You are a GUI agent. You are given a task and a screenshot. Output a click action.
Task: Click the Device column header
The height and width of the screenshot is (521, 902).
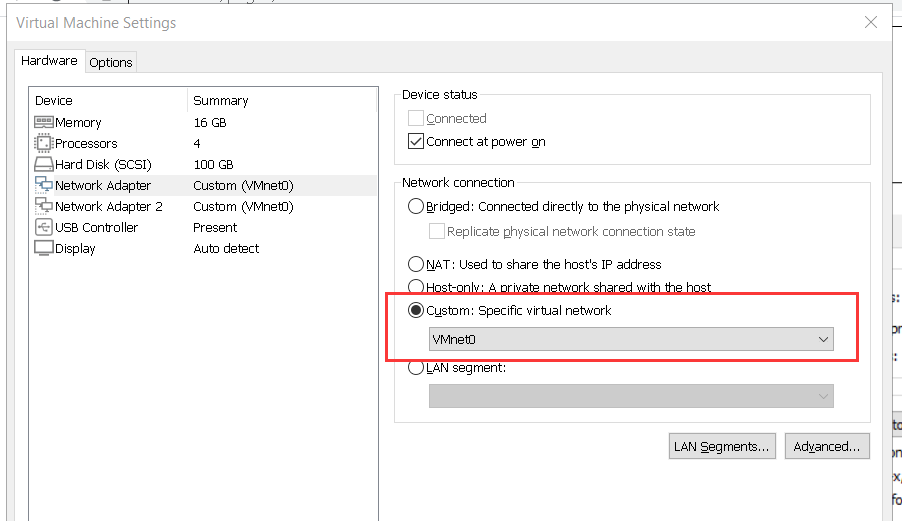point(54,100)
